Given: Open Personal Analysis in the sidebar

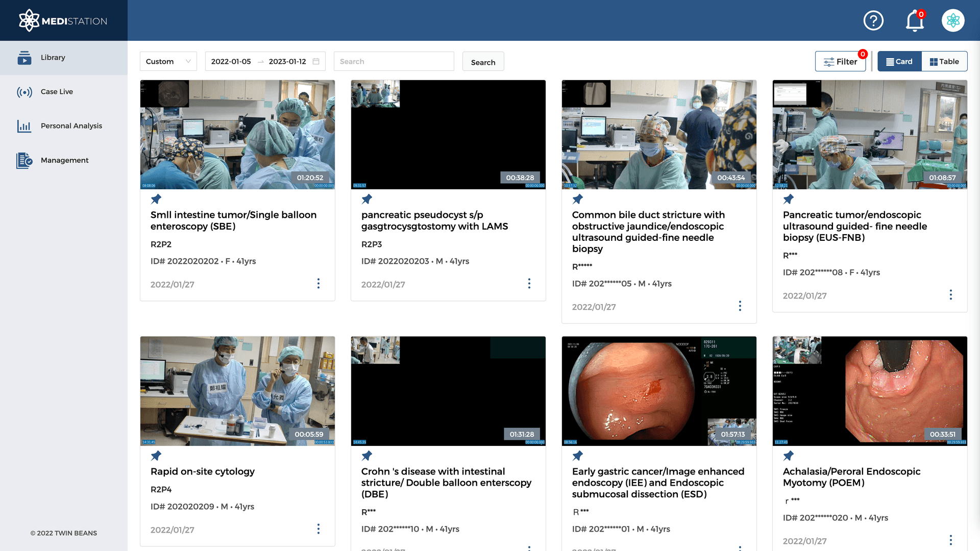Looking at the screenshot, I should [x=71, y=126].
